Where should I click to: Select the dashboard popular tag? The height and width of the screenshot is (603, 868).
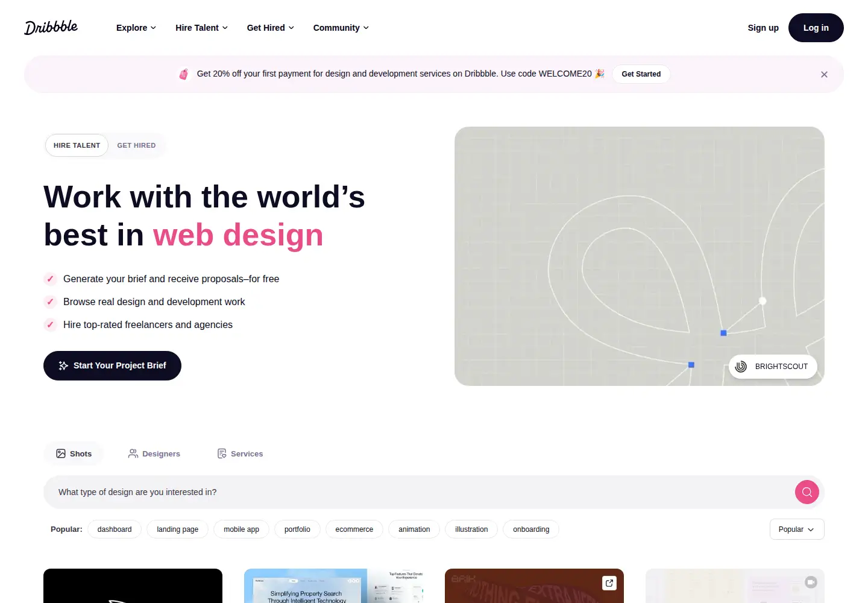click(115, 529)
